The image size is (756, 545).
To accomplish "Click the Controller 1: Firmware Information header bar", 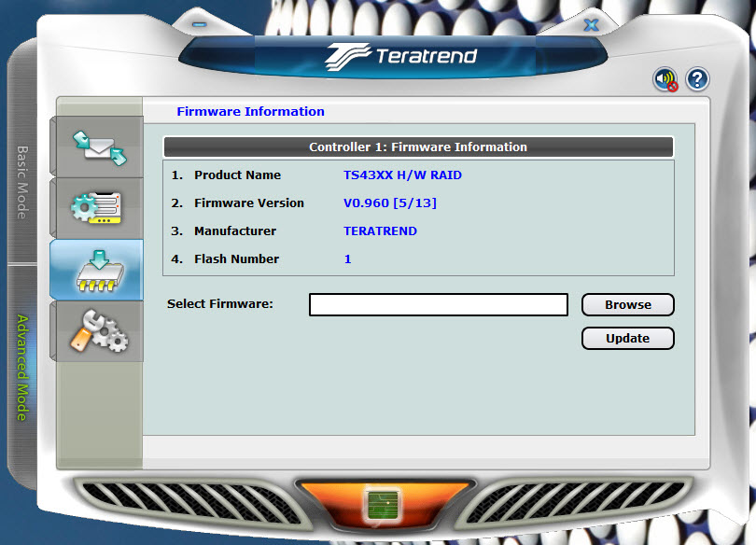I will pos(418,147).
